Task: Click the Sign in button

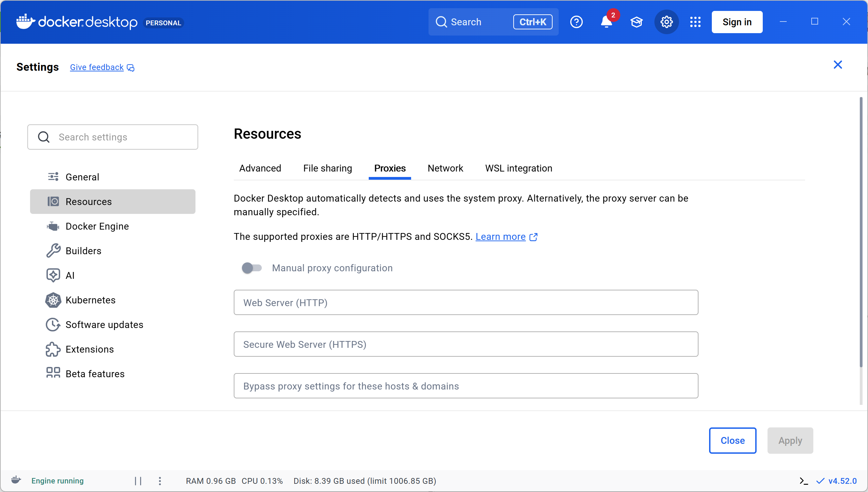Action: coord(737,22)
